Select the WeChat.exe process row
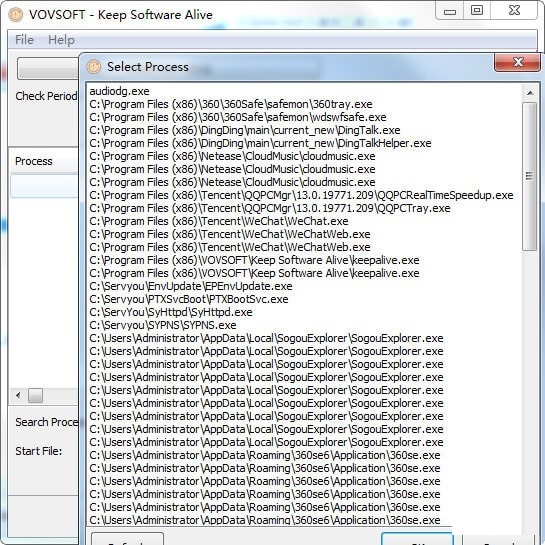 pos(304,221)
